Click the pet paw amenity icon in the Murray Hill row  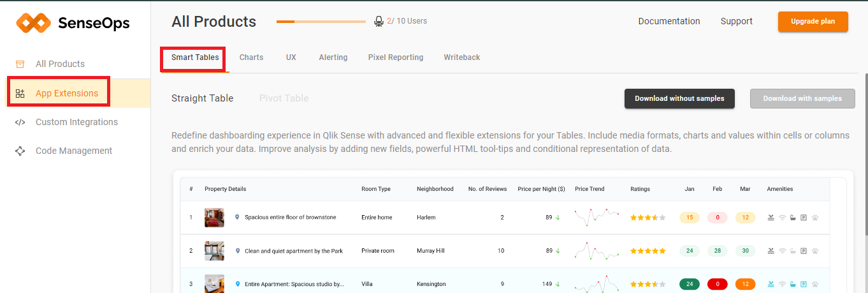(814, 251)
